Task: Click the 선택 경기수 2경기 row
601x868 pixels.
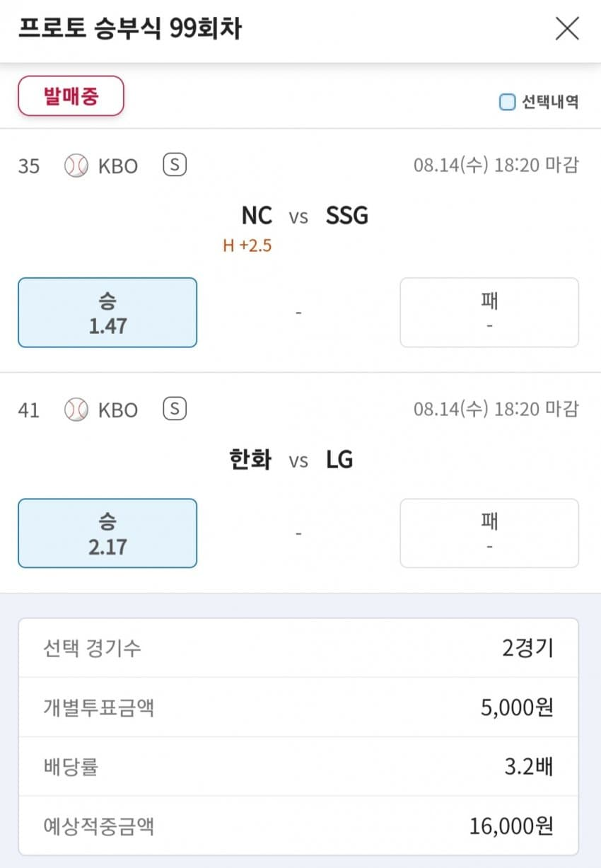Action: (x=298, y=648)
